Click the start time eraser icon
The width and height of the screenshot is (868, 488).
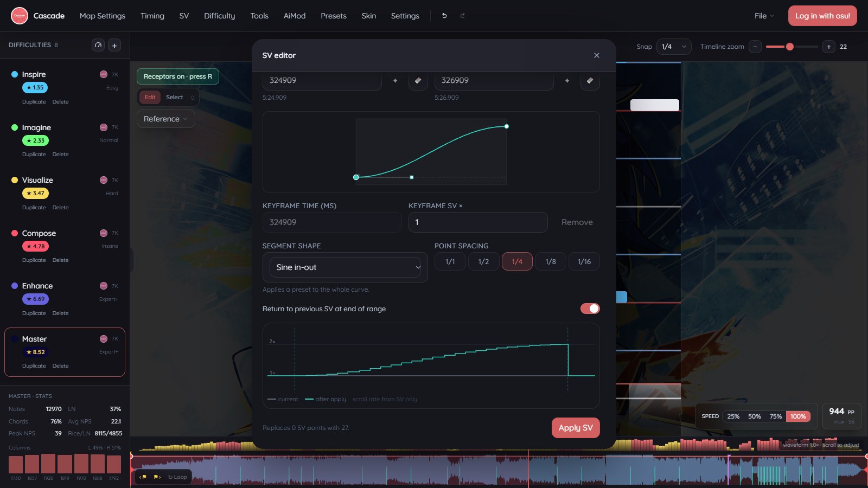(x=418, y=81)
